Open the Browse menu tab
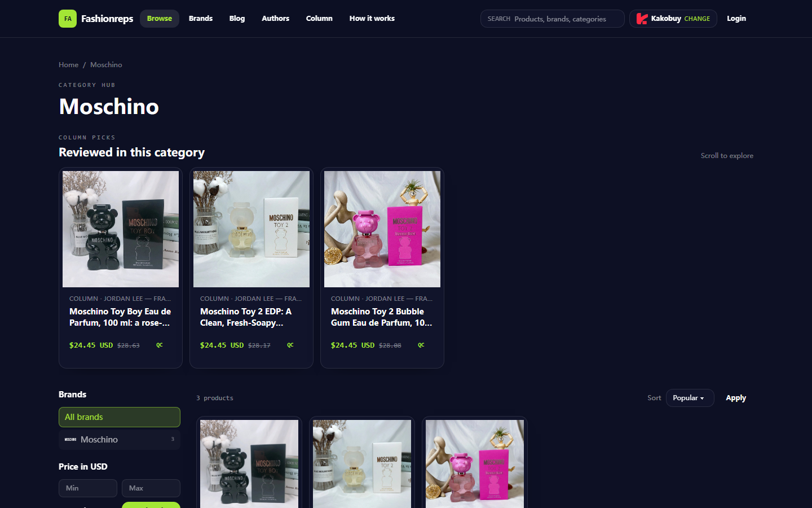The width and height of the screenshot is (812, 508). tap(160, 19)
